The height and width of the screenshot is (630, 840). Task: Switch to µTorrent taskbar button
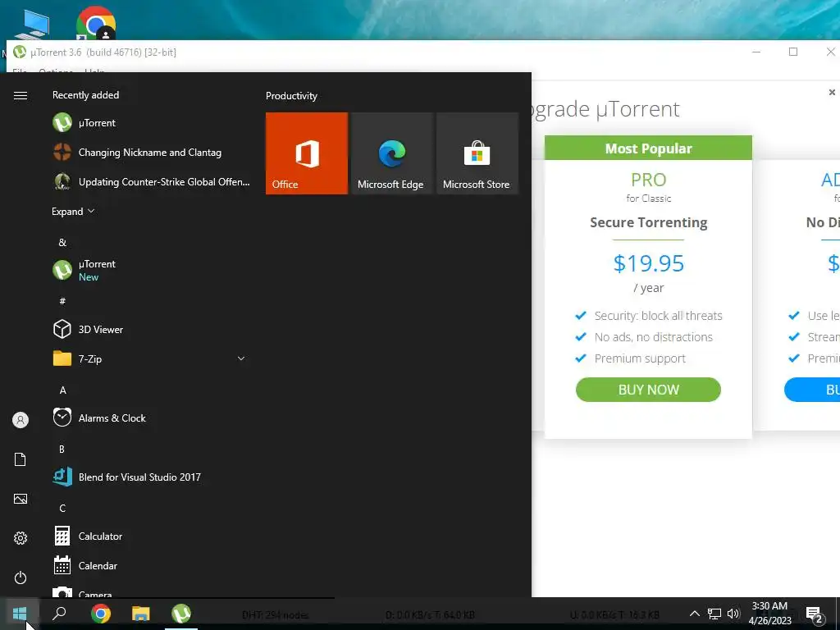coord(181,614)
